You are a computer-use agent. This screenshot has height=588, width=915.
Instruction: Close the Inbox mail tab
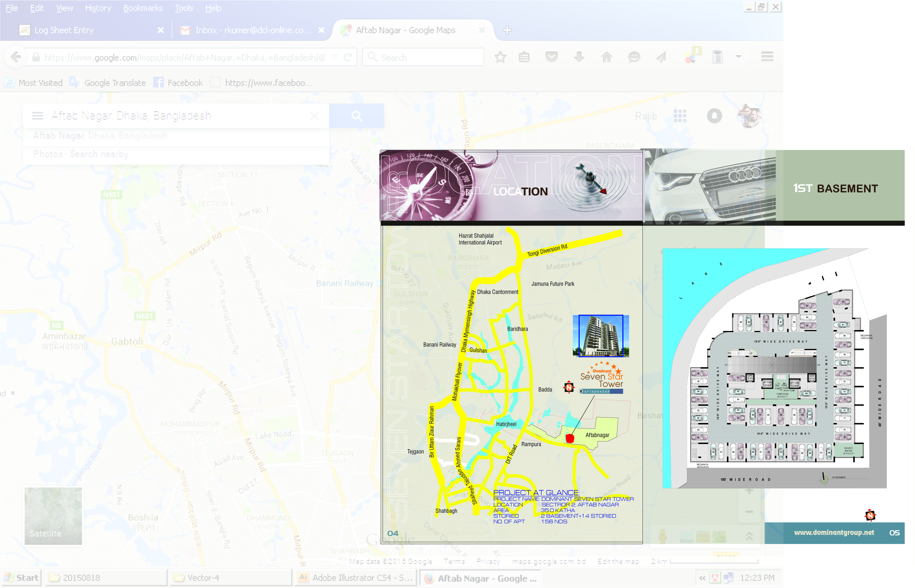321,30
